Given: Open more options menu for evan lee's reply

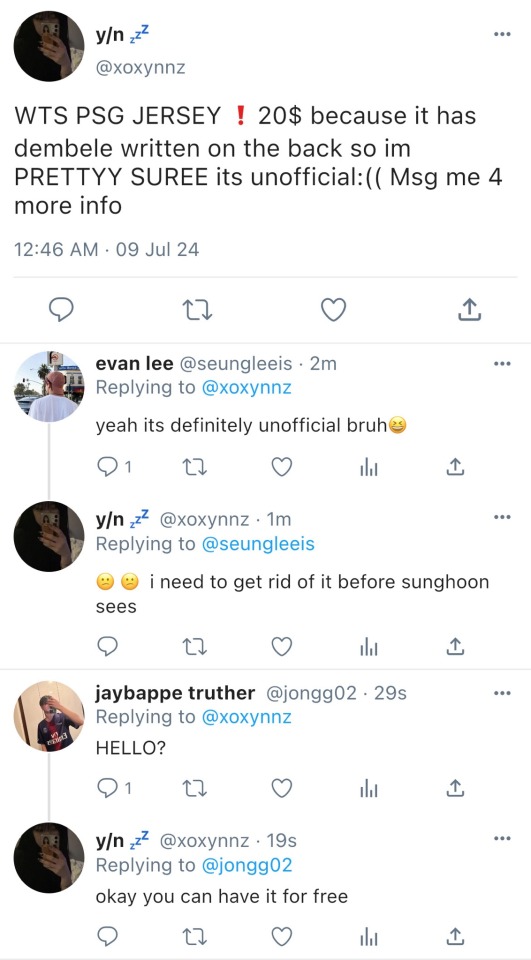Looking at the screenshot, I should point(502,364).
